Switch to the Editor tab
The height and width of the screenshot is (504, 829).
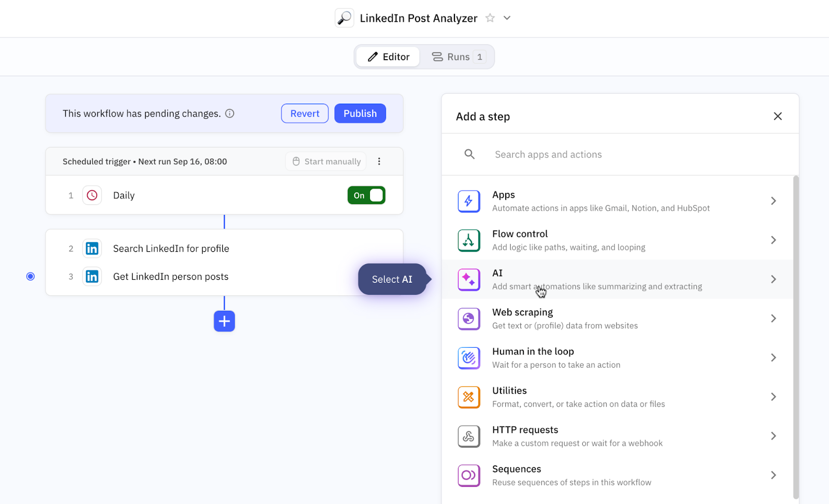[x=389, y=57]
